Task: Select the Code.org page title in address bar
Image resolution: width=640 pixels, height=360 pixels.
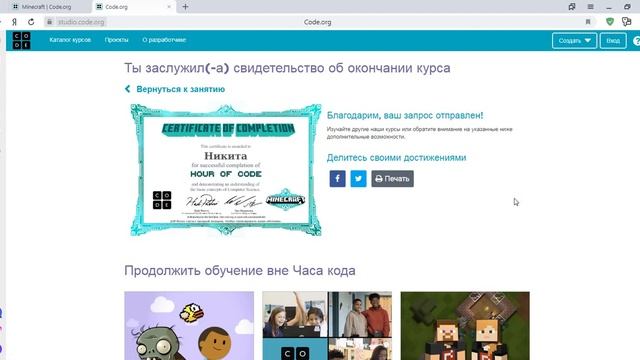Action: [x=318, y=22]
